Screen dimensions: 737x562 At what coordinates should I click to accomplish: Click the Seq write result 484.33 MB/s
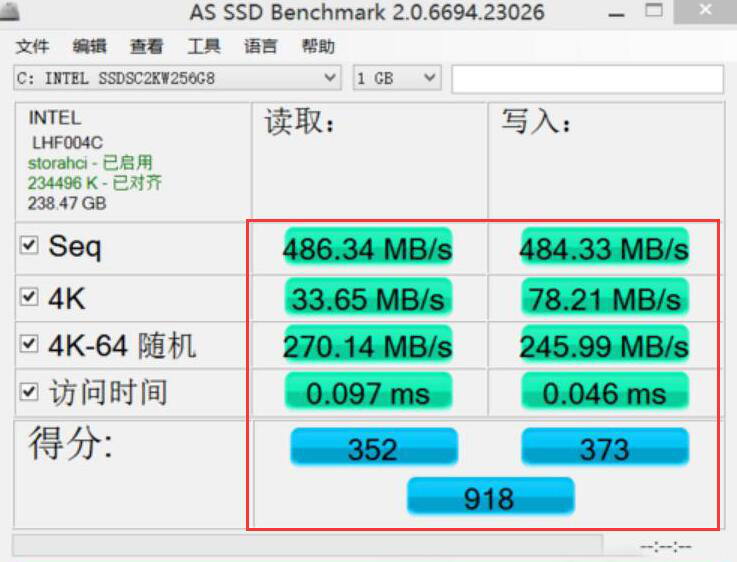605,248
